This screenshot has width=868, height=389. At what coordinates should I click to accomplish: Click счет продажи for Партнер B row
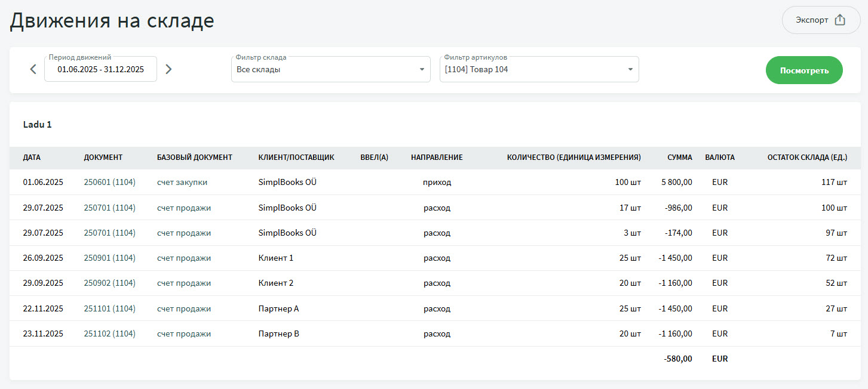(x=184, y=334)
